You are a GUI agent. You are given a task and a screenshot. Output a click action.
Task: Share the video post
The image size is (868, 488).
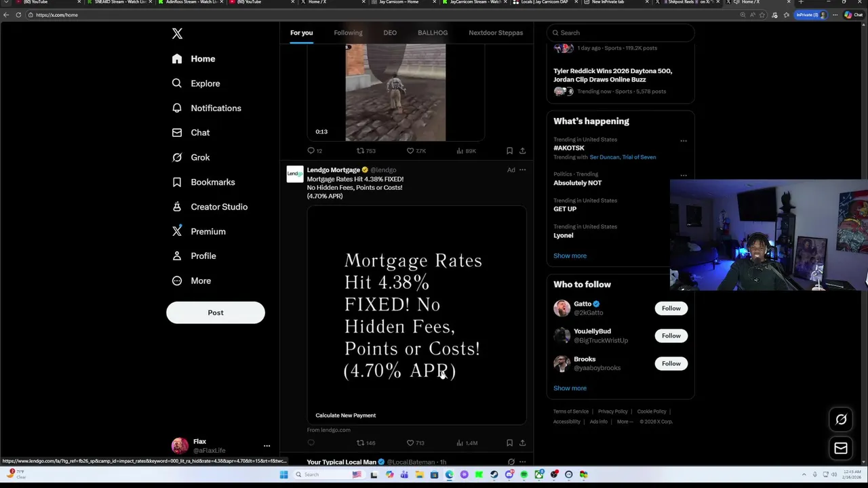(x=522, y=151)
